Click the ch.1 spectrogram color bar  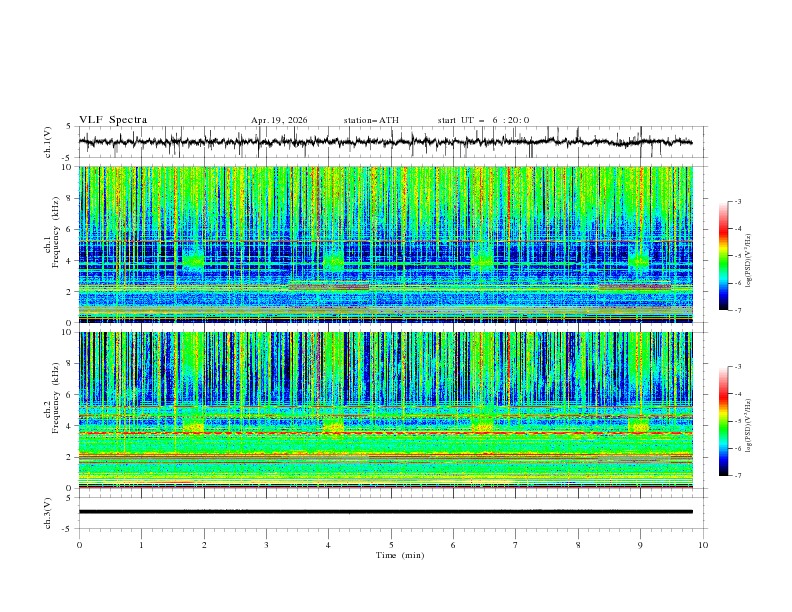(723, 256)
